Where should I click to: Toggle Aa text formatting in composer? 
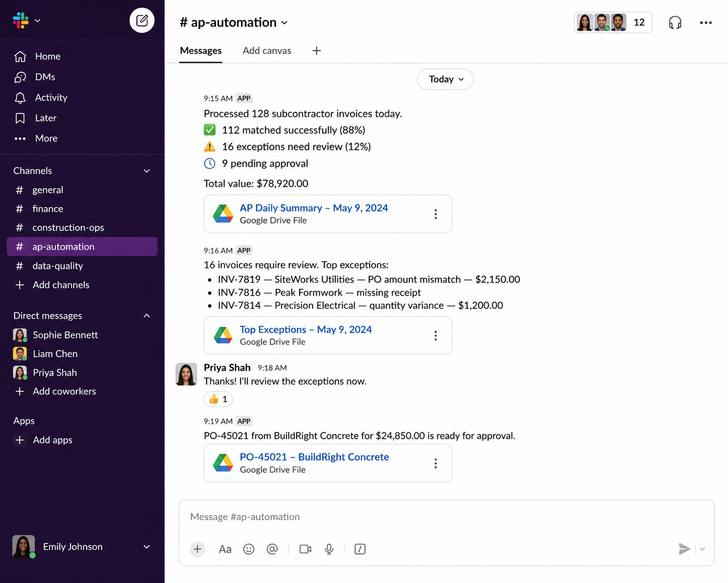pos(225,549)
